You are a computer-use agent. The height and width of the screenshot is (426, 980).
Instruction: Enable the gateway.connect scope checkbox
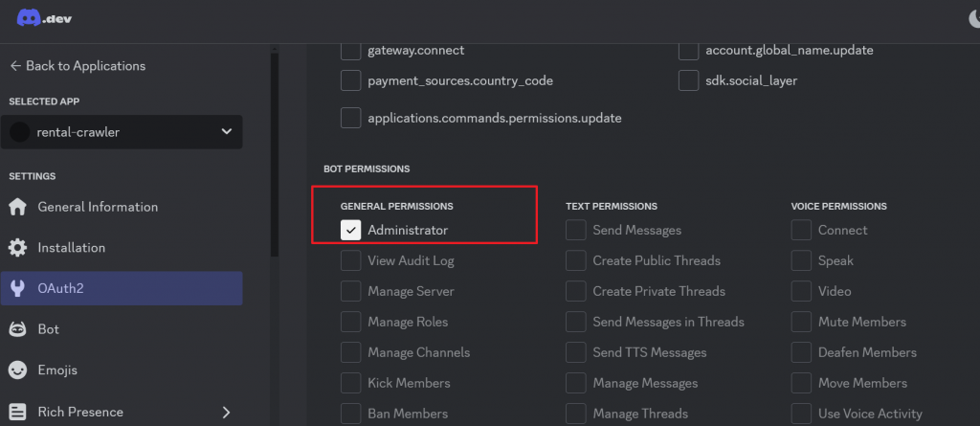click(350, 50)
